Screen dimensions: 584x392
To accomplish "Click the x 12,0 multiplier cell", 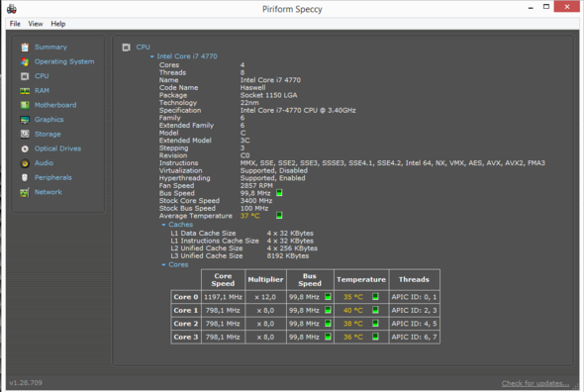I will (265, 297).
